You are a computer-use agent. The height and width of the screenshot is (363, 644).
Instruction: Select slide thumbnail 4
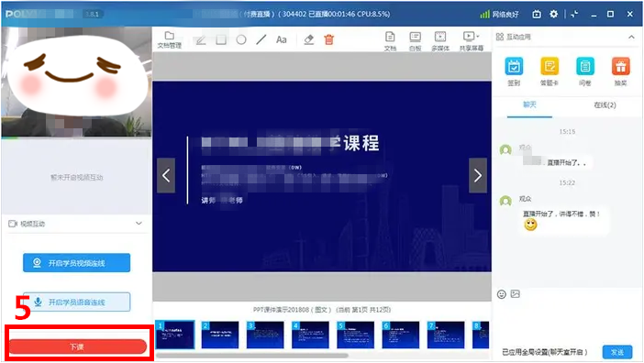[310, 335]
